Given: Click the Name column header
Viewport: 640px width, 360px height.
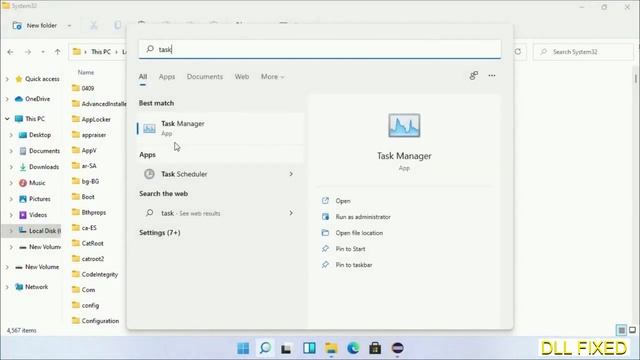Looking at the screenshot, I should (x=86, y=72).
